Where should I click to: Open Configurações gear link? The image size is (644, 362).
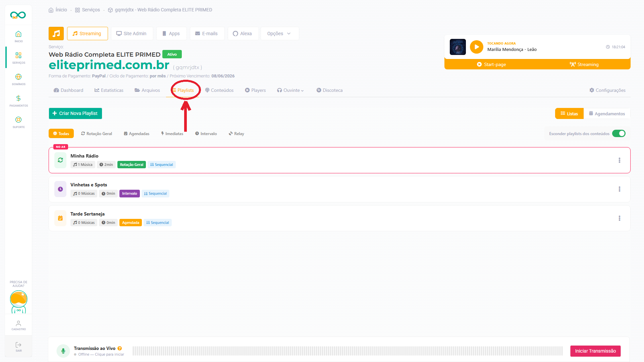point(607,90)
